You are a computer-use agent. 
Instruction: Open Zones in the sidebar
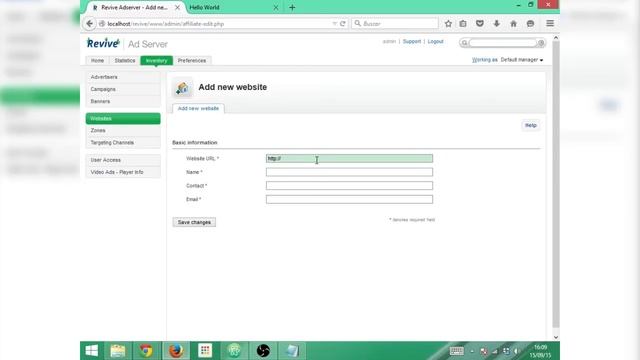pyautogui.click(x=123, y=130)
